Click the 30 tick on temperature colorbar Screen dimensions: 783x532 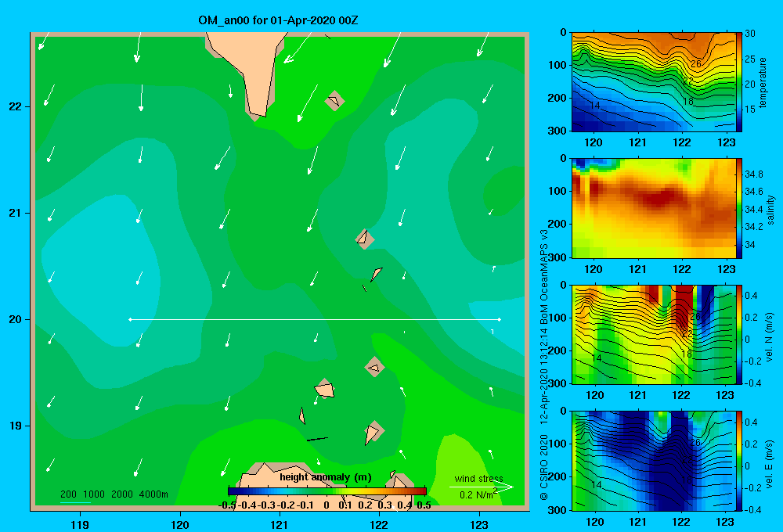[750, 34]
